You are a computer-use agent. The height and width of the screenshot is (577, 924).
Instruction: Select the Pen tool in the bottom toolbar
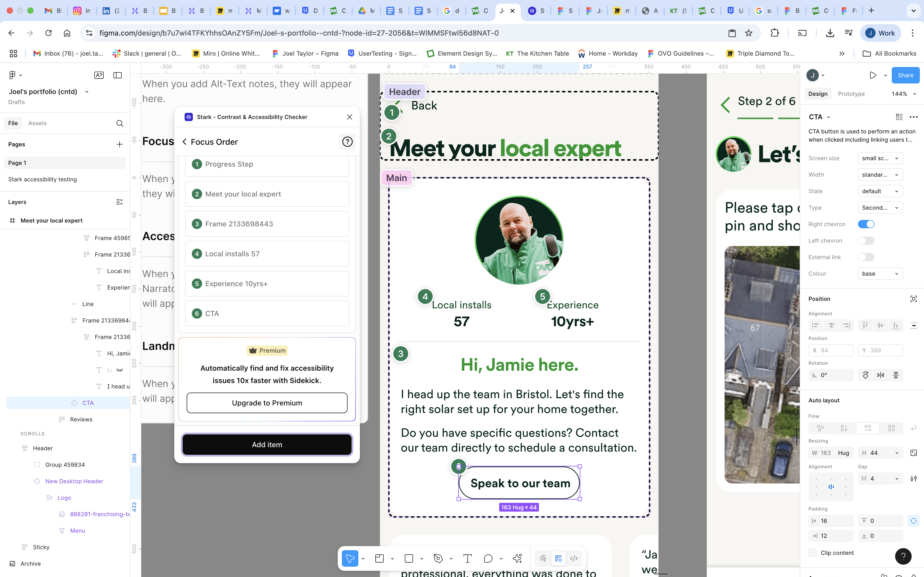tap(438, 558)
